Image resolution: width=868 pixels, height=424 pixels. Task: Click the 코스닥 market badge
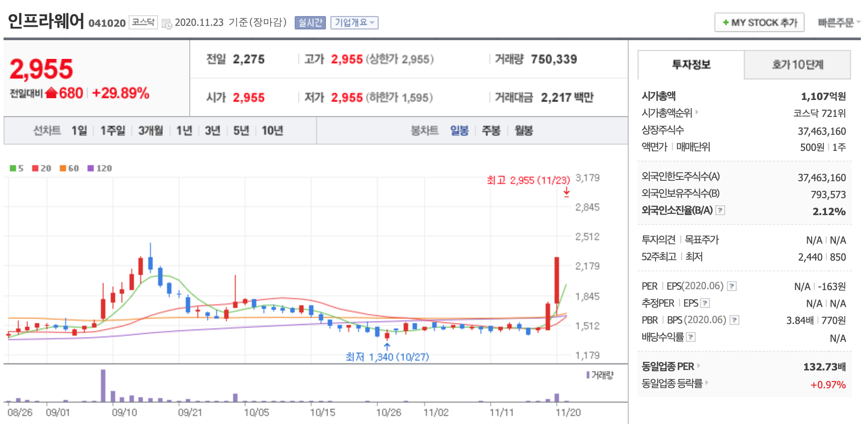tap(143, 22)
